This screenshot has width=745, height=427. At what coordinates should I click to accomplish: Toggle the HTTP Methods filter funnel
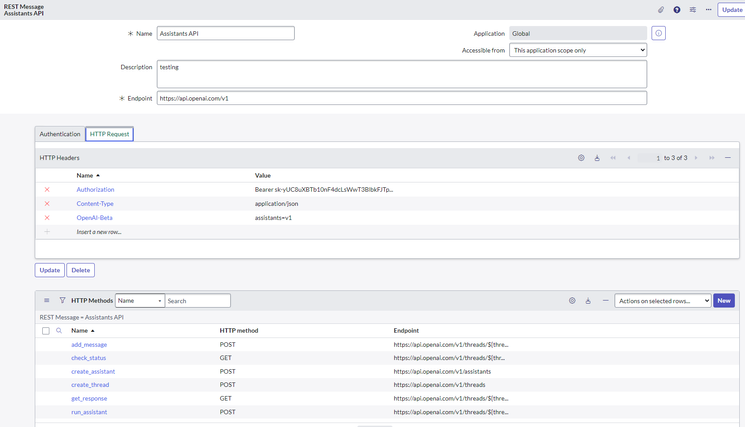click(x=62, y=300)
